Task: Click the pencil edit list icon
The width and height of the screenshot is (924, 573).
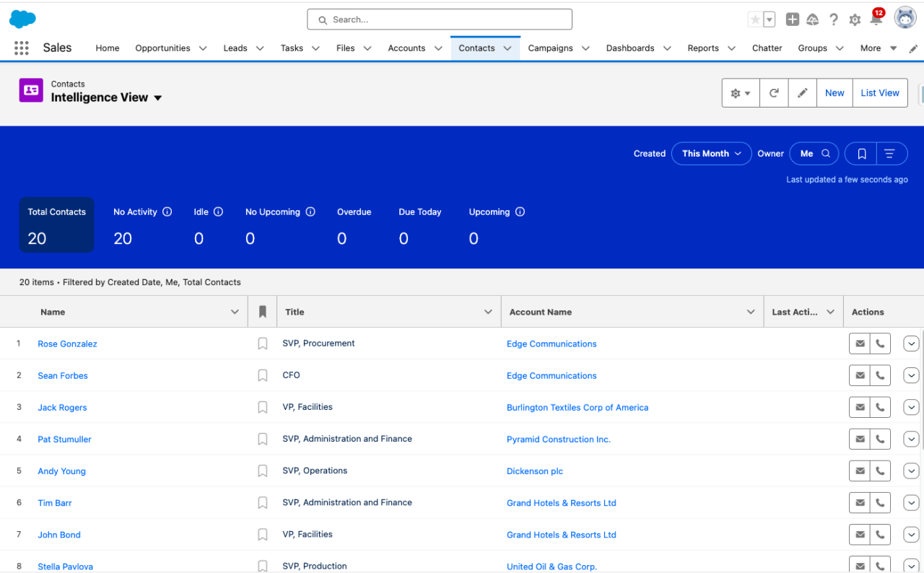Action: 802,93
